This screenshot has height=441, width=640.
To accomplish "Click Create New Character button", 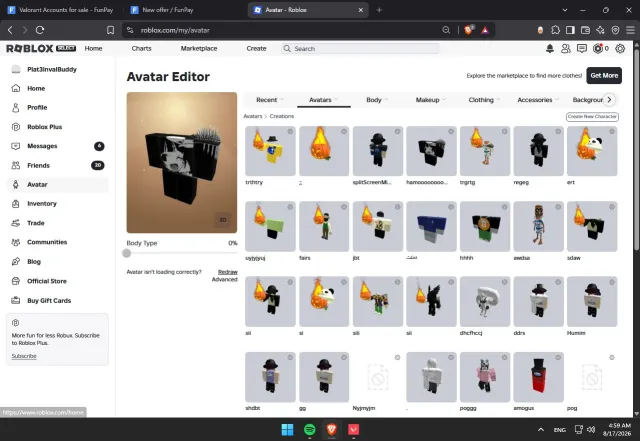I will pos(592,117).
